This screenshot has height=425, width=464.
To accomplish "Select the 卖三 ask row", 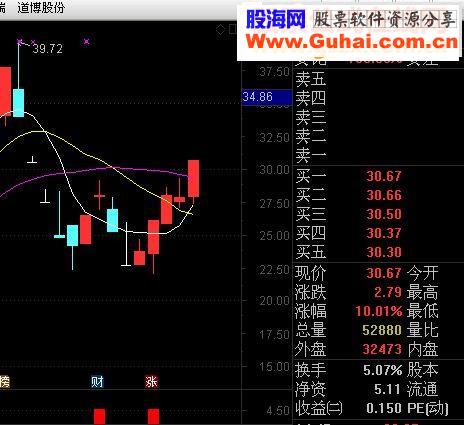I will click(x=378, y=117).
